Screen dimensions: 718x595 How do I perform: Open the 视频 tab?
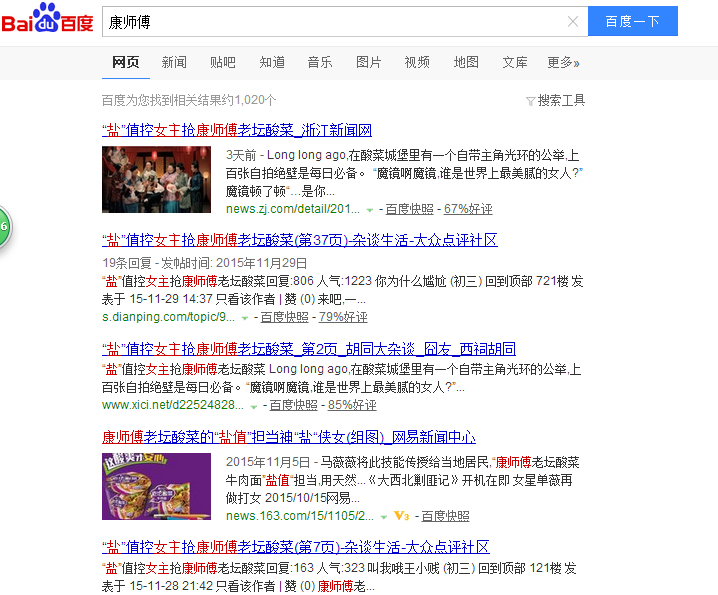[417, 62]
